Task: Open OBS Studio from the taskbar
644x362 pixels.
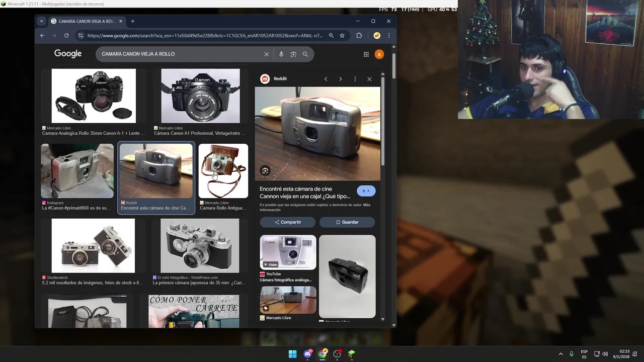Action: (337, 354)
